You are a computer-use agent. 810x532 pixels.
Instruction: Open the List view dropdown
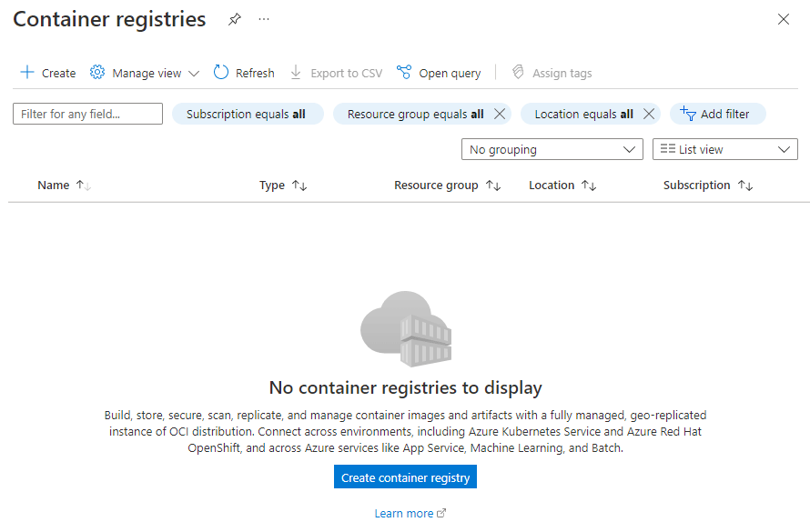pos(725,149)
